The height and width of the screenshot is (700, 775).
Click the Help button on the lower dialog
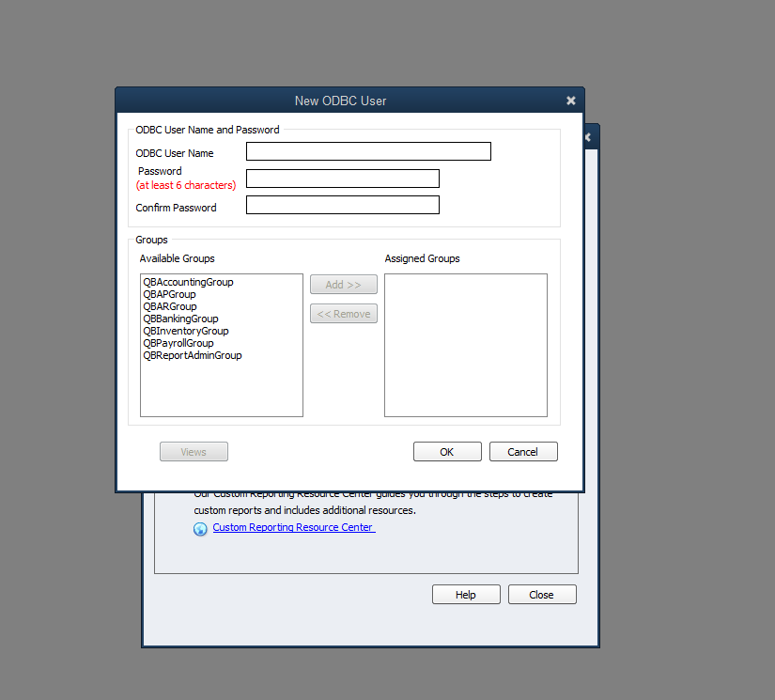[x=466, y=594]
